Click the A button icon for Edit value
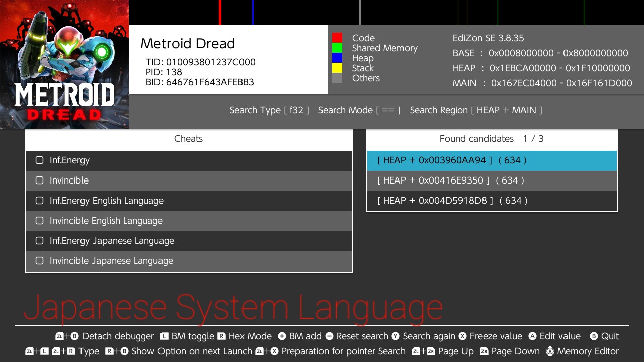The width and height of the screenshot is (644, 362). tap(532, 336)
